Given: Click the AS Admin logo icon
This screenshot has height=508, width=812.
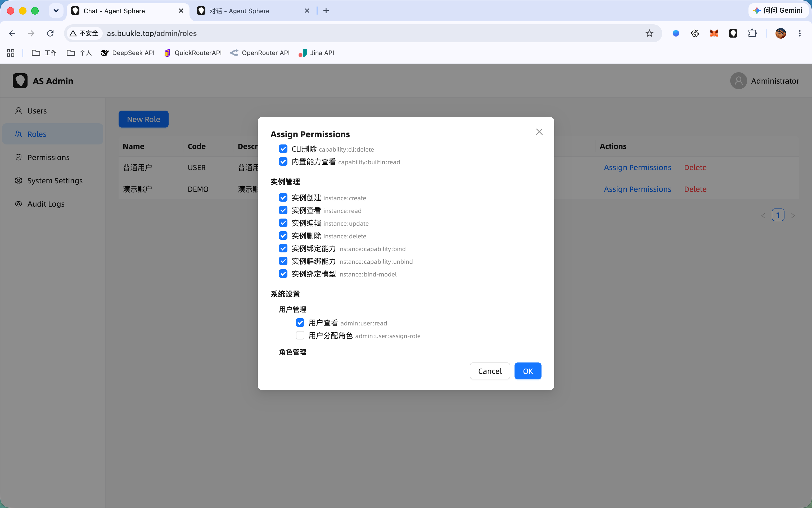Looking at the screenshot, I should (20, 81).
